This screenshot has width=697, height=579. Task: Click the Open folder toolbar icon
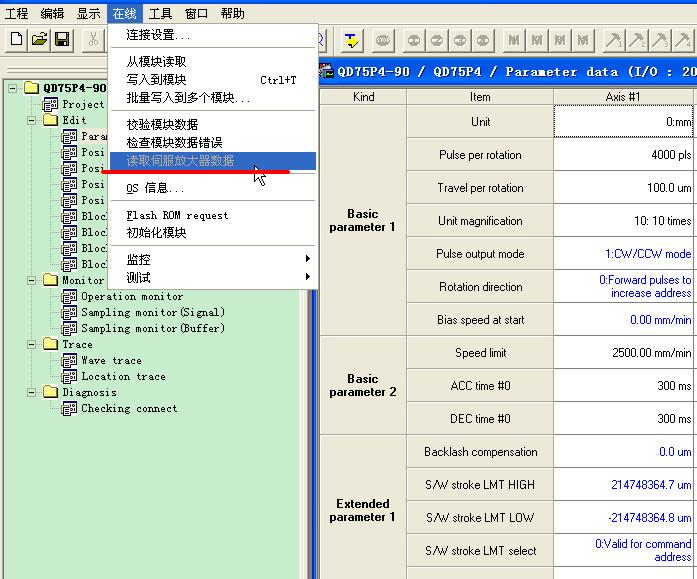click(39, 40)
